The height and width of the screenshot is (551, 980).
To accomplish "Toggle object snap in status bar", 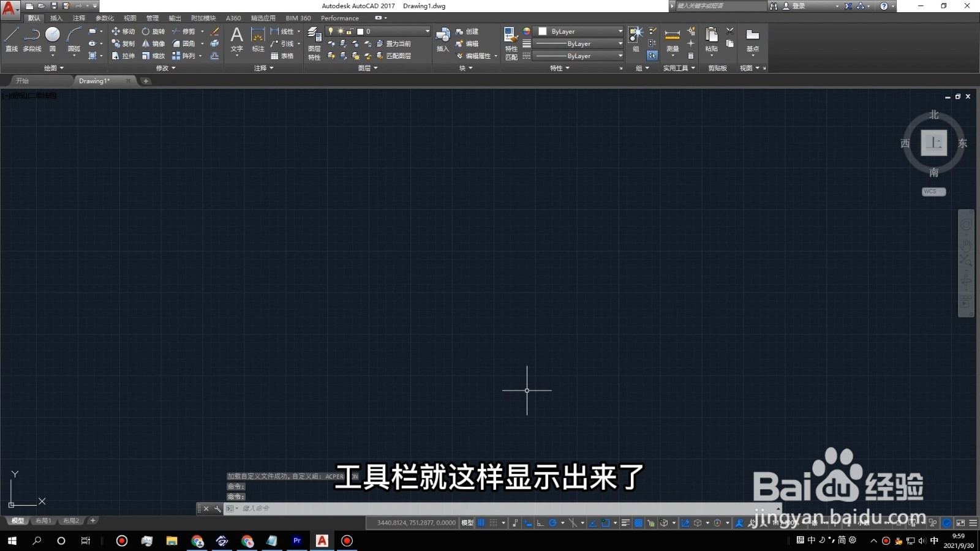I will (605, 523).
